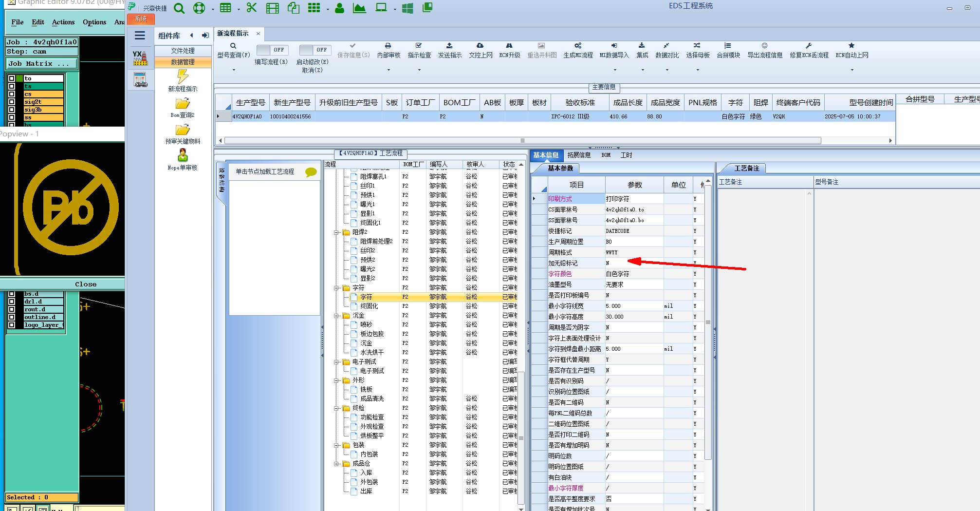Screen dimensions: 980x511
Task: Open dropdown arrow under MI数据导入
Action: [614, 70]
